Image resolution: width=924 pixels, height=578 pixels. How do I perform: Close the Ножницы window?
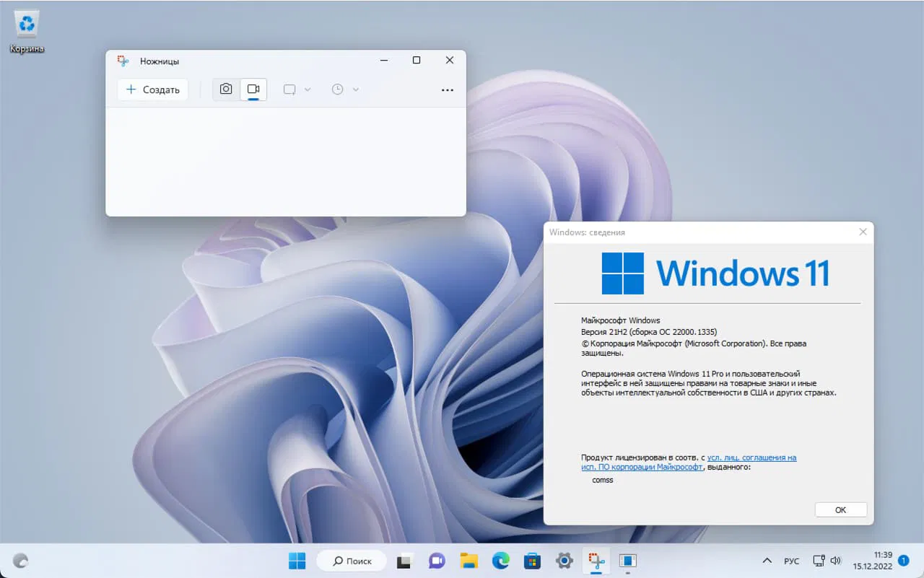[450, 61]
